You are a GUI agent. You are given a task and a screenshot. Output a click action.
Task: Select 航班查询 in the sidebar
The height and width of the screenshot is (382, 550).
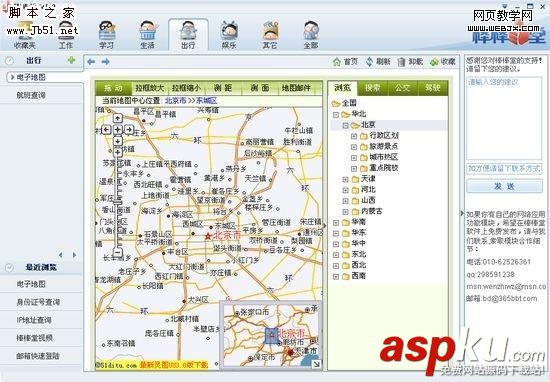pos(41,95)
